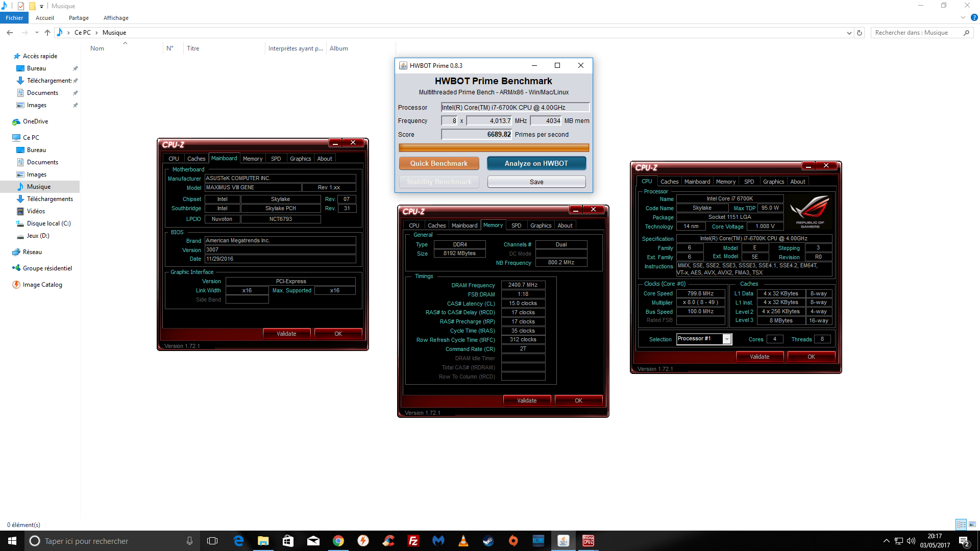Switch Explorer to large thumbnails view
This screenshot has height=551, width=980.
pyautogui.click(x=972, y=524)
